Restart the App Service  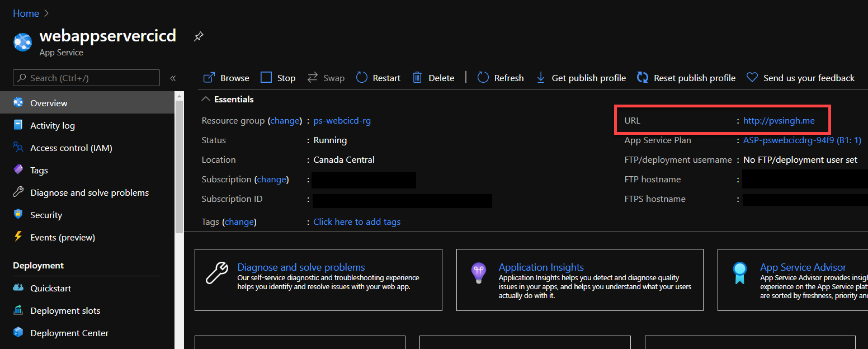pyautogui.click(x=378, y=78)
